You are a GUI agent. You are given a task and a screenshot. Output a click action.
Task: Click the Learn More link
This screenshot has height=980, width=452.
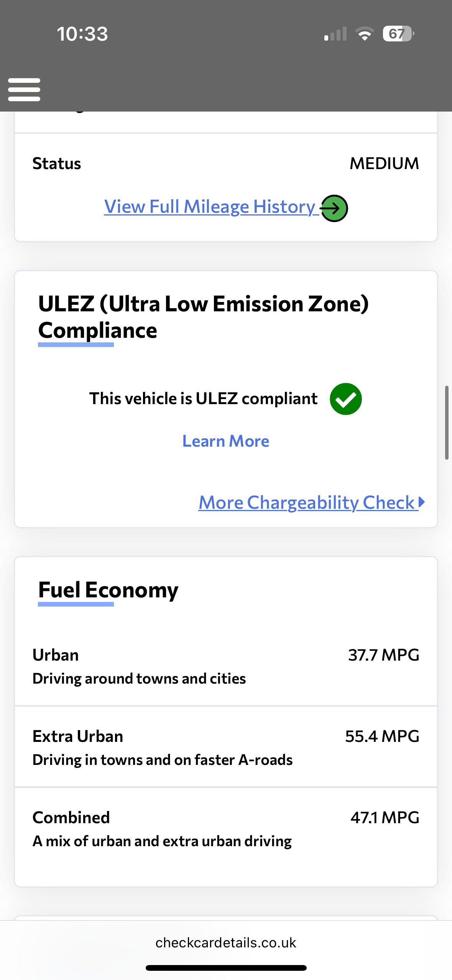[x=226, y=441]
